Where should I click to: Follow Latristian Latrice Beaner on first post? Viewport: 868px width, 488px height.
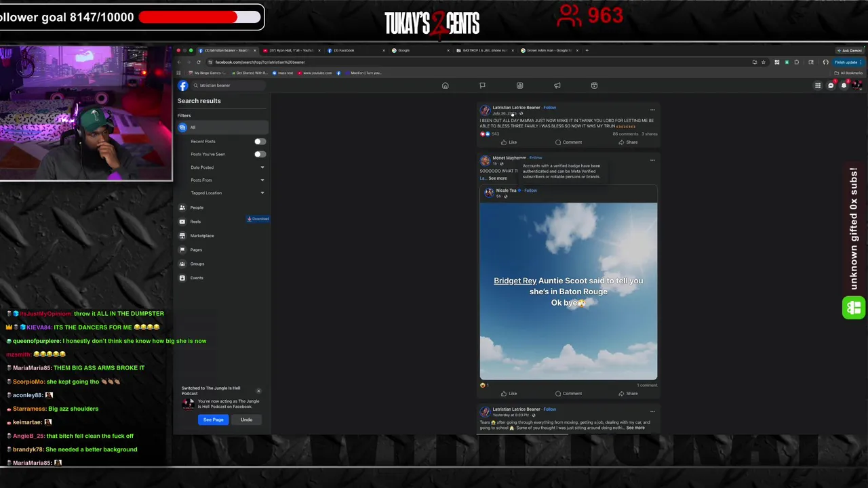550,108
